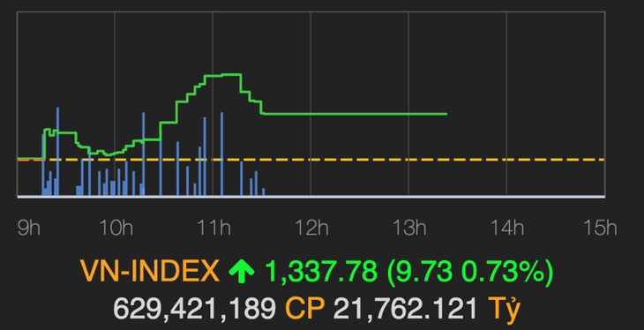
Task: Click the index value 1,337.78
Action: pyautogui.click(x=321, y=272)
